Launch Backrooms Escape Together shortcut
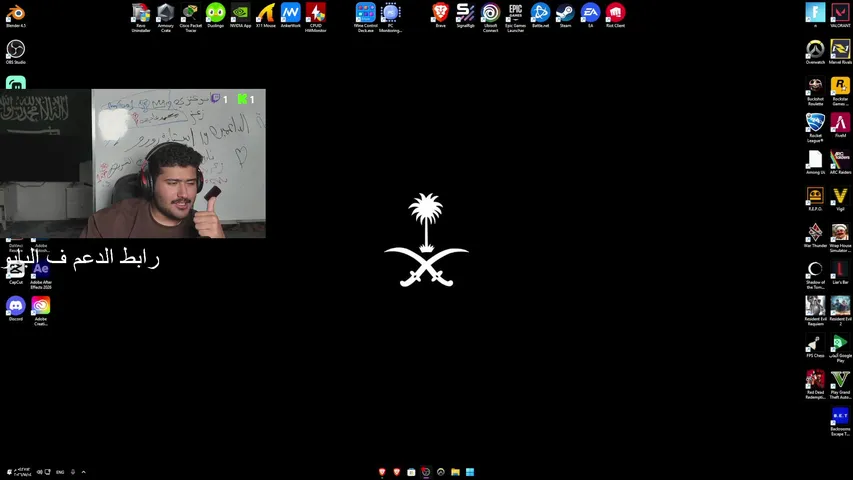 tap(840, 422)
